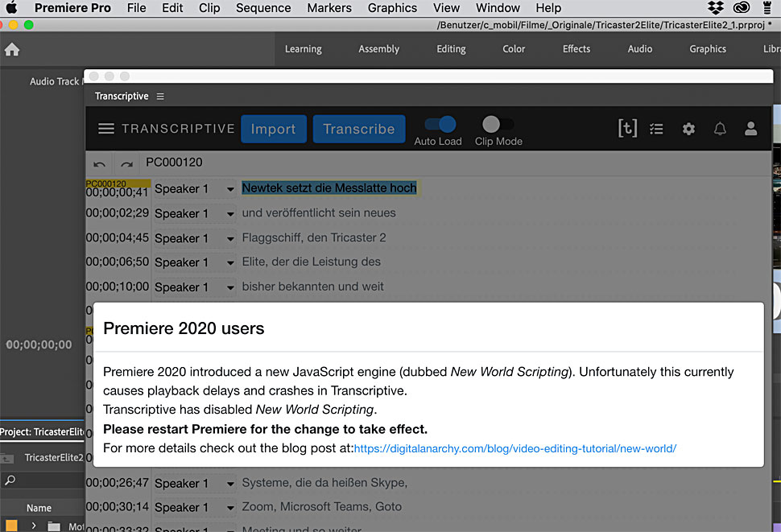
Task: Switch to the Learning workspace
Action: (x=303, y=49)
